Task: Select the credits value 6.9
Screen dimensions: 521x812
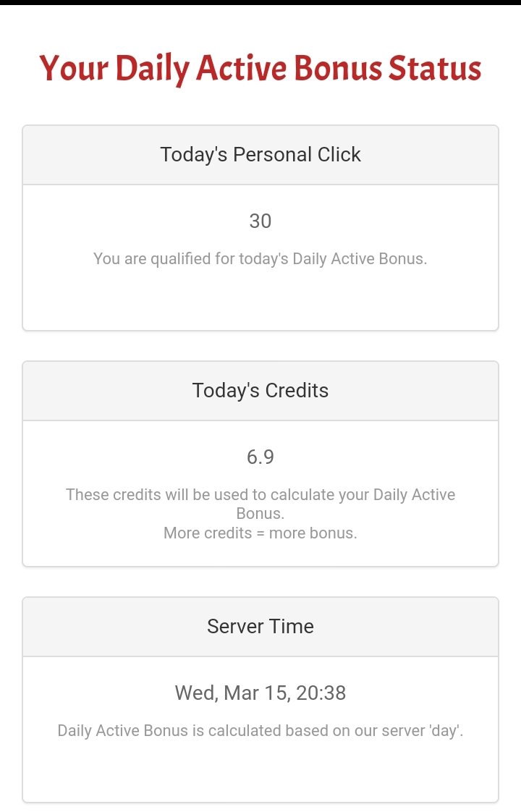Action: click(x=260, y=457)
